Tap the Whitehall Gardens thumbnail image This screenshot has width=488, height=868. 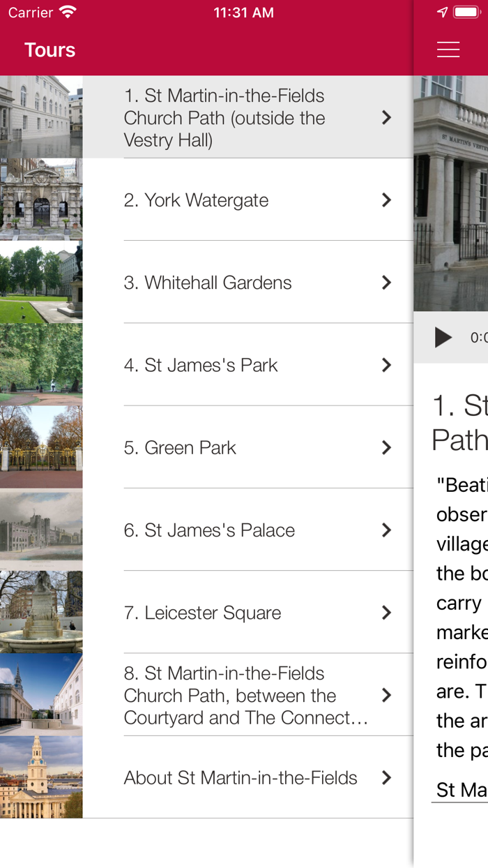41,282
